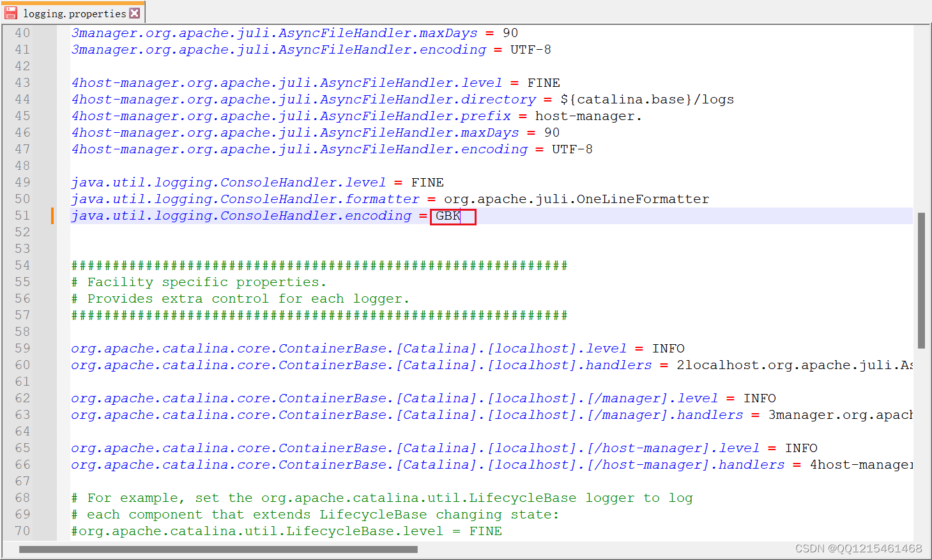This screenshot has height=560, width=932.
Task: Click 'java.util.logging.ConsoleHandler.level' key on line 49
Action: point(229,183)
